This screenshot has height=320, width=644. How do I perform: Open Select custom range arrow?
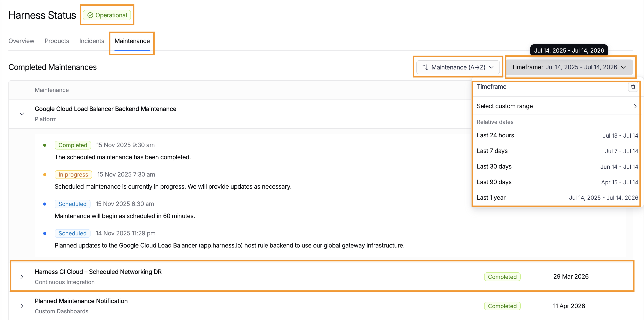[635, 106]
